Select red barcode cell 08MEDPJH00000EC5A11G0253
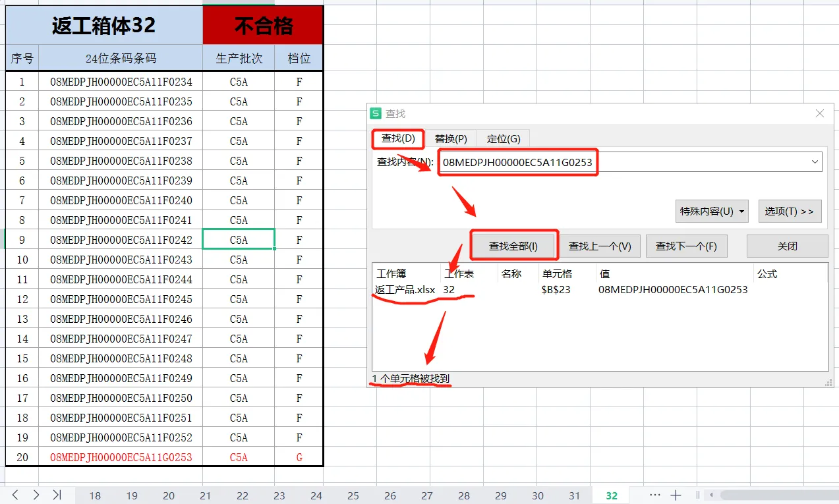The image size is (839, 504). pos(121,457)
